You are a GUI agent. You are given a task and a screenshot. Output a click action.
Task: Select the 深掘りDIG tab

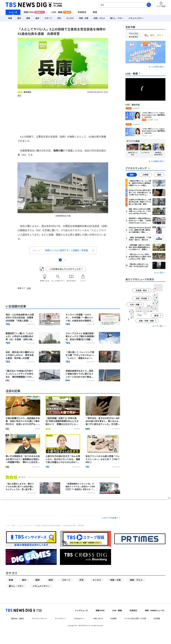click(x=34, y=12)
